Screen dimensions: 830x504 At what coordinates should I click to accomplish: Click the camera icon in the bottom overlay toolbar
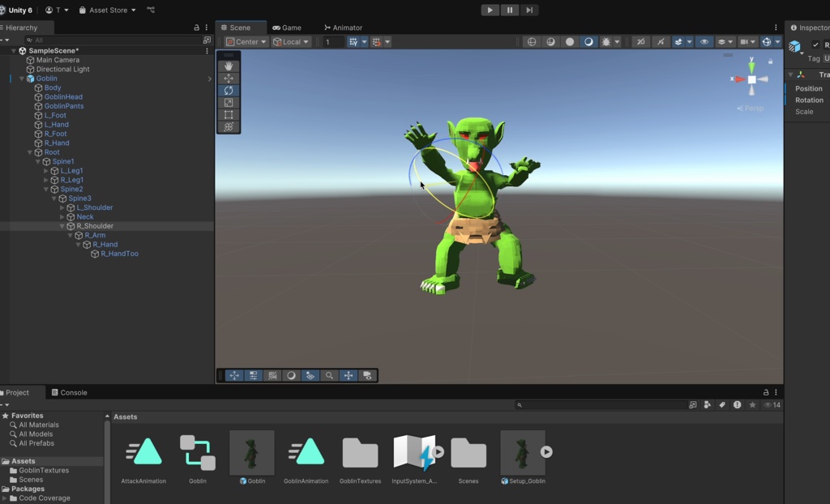coord(368,375)
